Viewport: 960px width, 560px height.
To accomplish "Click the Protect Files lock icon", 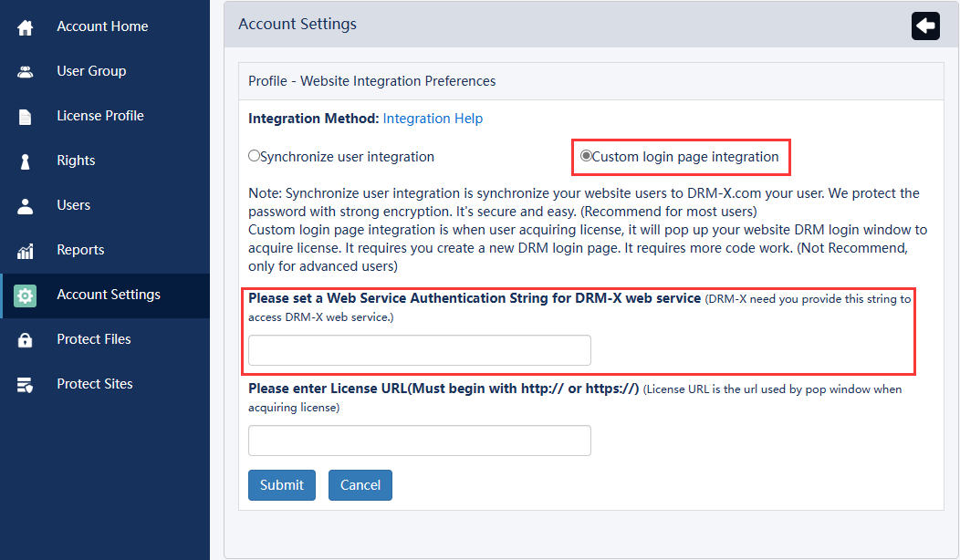I will click(26, 340).
